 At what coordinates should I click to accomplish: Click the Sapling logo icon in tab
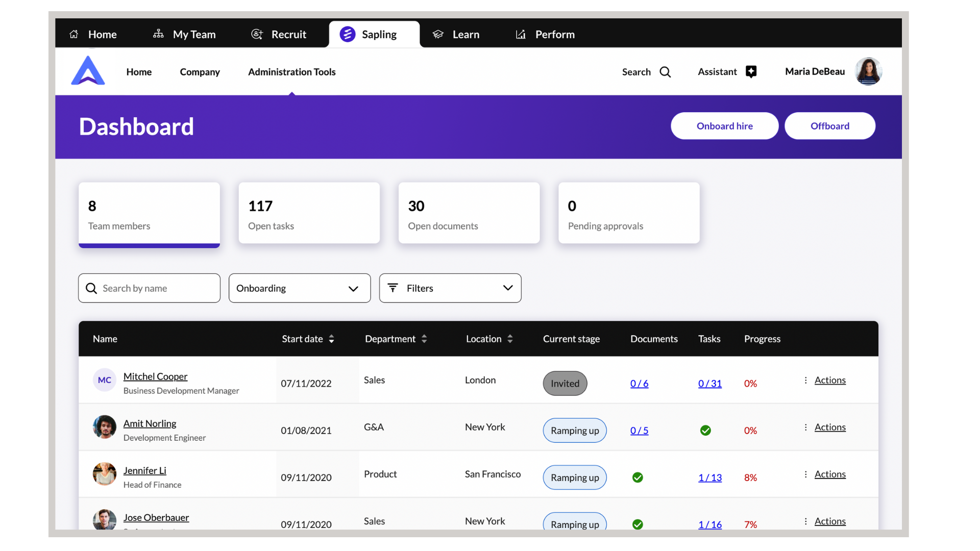(348, 34)
